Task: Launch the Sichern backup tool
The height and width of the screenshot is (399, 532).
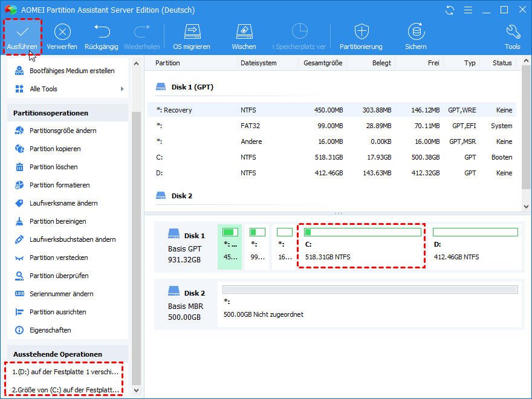Action: pyautogui.click(x=416, y=32)
